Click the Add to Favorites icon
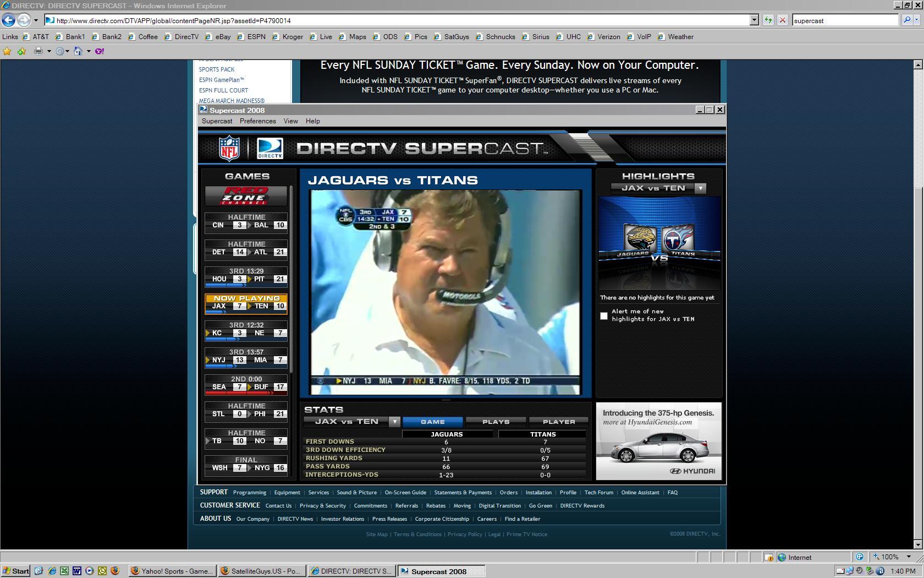The image size is (924, 578). (21, 51)
